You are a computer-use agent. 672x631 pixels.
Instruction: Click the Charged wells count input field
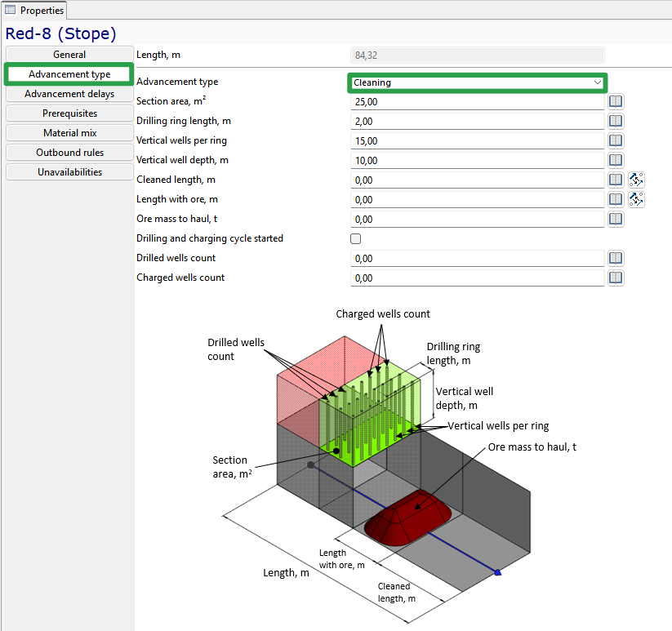point(478,278)
